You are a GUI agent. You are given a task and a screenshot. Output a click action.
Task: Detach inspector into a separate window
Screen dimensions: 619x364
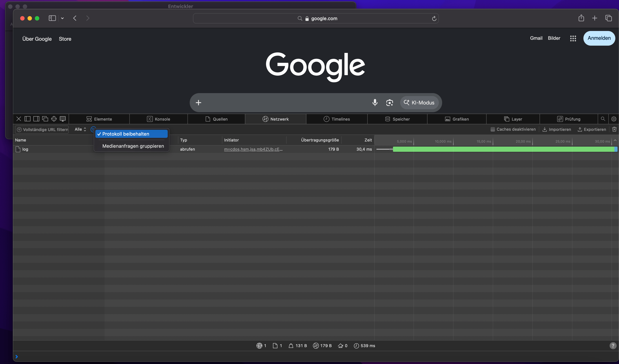click(45, 119)
